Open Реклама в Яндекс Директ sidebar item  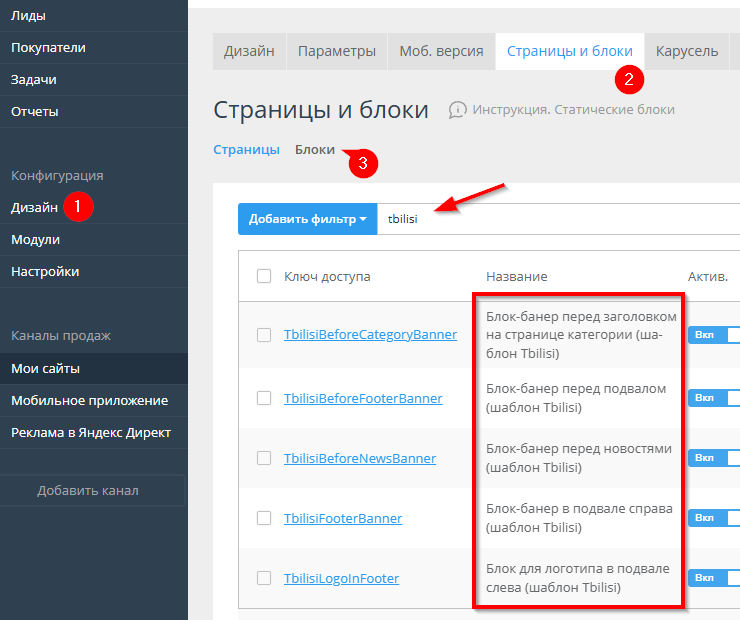click(x=91, y=432)
